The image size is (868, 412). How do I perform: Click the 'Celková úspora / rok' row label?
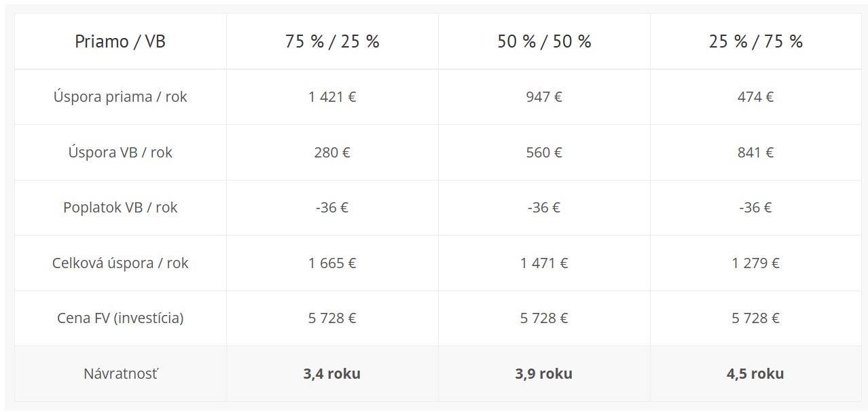click(x=120, y=263)
